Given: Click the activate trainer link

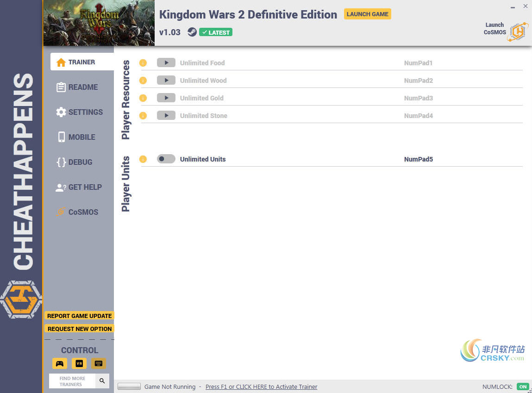Looking at the screenshot, I should pyautogui.click(x=261, y=387).
